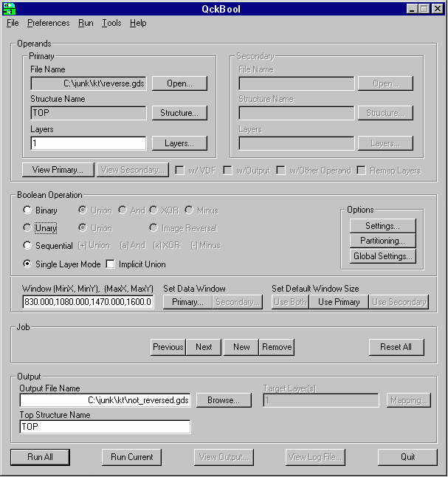Open primary Layers selection dialog
This screenshot has width=448, height=477.
coord(179,143)
